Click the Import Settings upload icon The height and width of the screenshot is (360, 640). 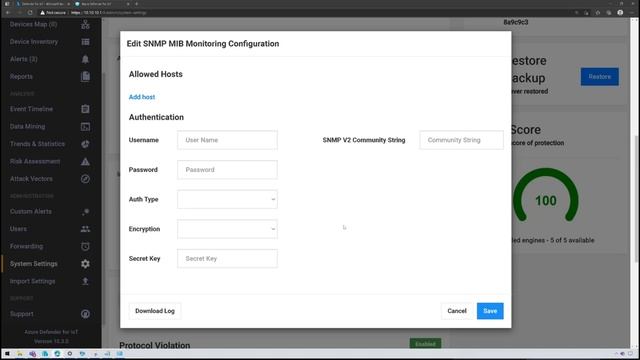[x=85, y=281]
